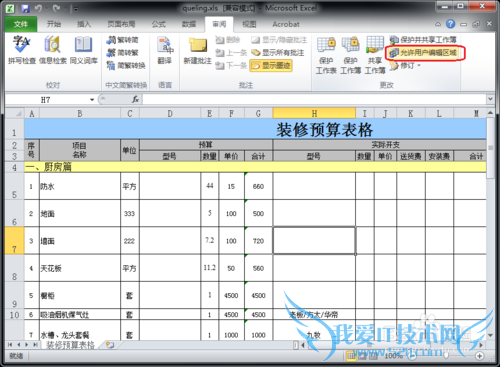The height and width of the screenshot is (367, 500).
Task: Toggle 显示所有批注 show all comments
Action: point(278,53)
